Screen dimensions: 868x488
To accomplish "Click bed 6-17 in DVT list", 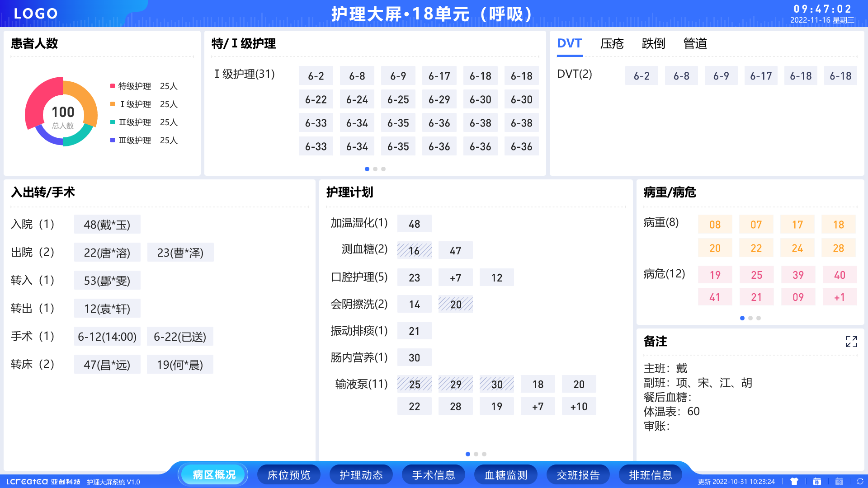I will (x=761, y=76).
